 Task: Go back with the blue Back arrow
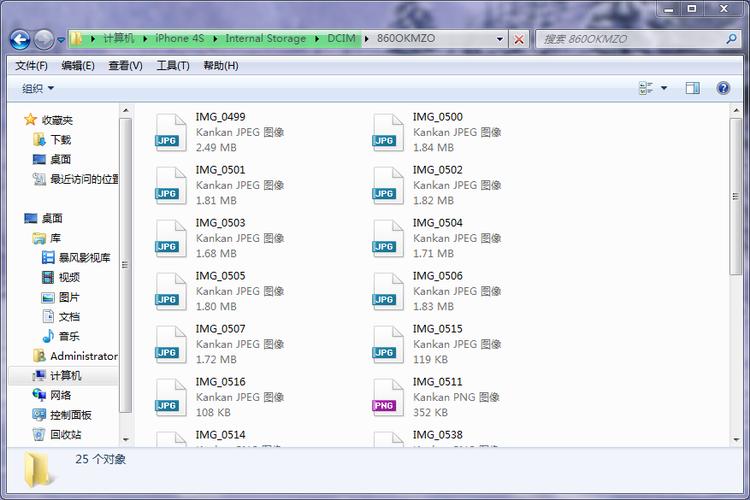coord(20,40)
